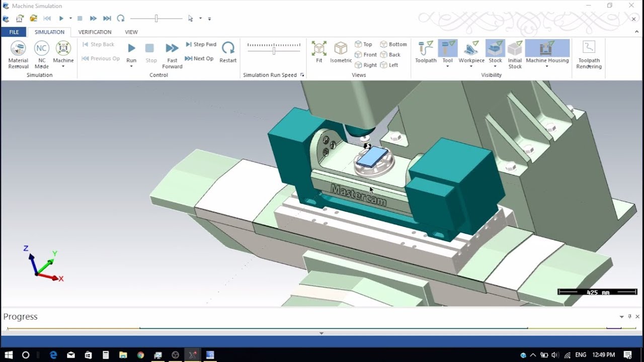Click the Material Removal simulation icon

click(19, 55)
